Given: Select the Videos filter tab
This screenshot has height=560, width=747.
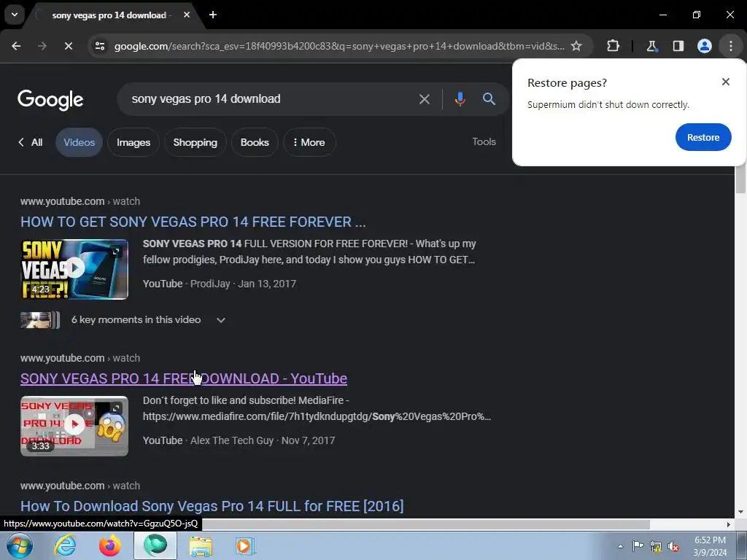Looking at the screenshot, I should point(79,142).
